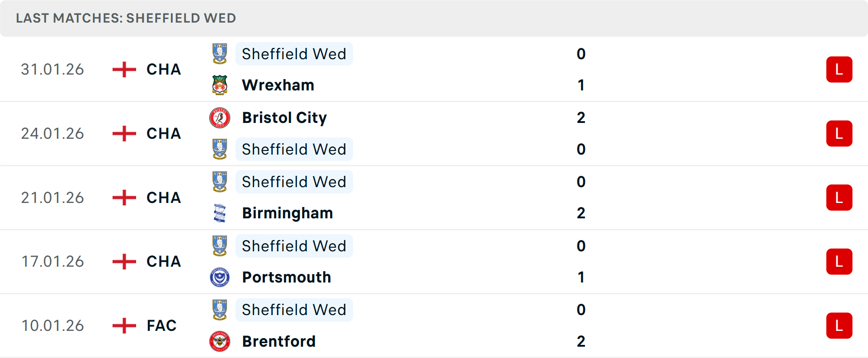Open the Brentford team link

point(279,341)
